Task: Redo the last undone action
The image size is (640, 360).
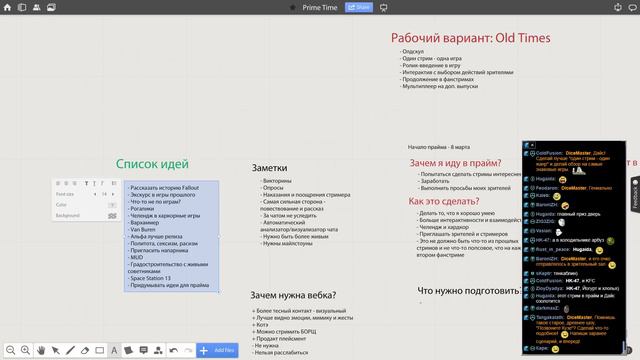Action: [x=188, y=350]
